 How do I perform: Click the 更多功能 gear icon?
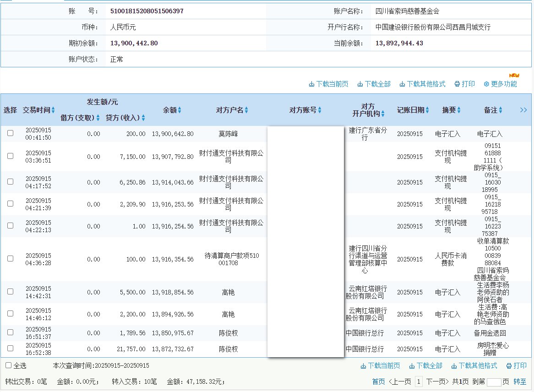point(486,84)
